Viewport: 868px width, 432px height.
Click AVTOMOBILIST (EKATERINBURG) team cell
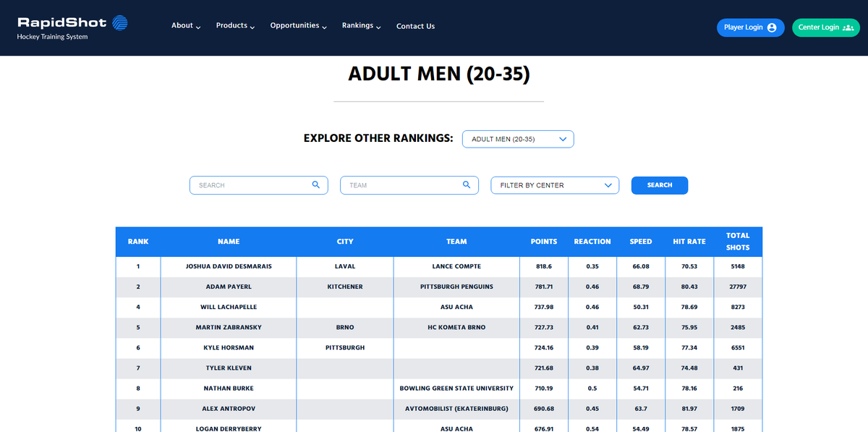[456, 408]
